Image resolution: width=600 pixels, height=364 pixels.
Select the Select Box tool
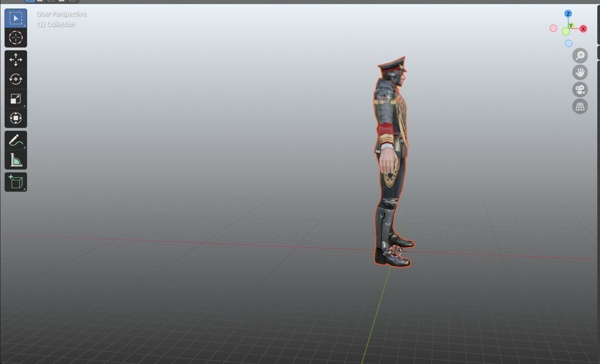(16, 18)
